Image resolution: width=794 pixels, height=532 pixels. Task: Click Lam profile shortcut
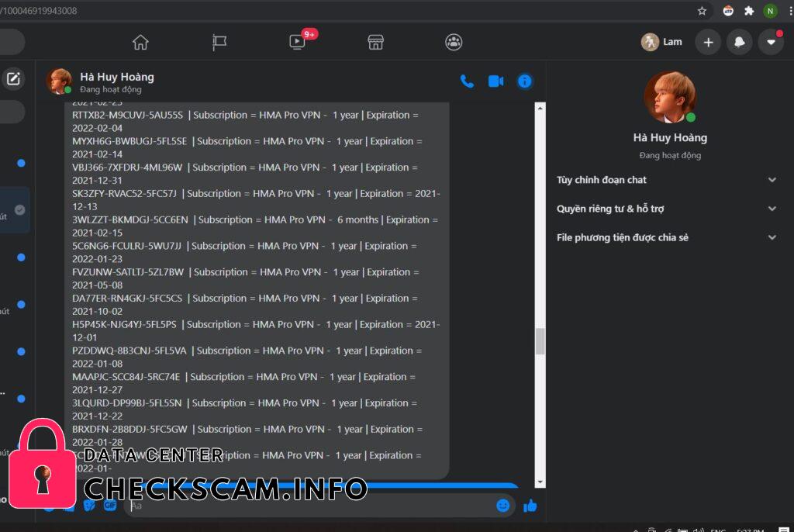tap(662, 42)
